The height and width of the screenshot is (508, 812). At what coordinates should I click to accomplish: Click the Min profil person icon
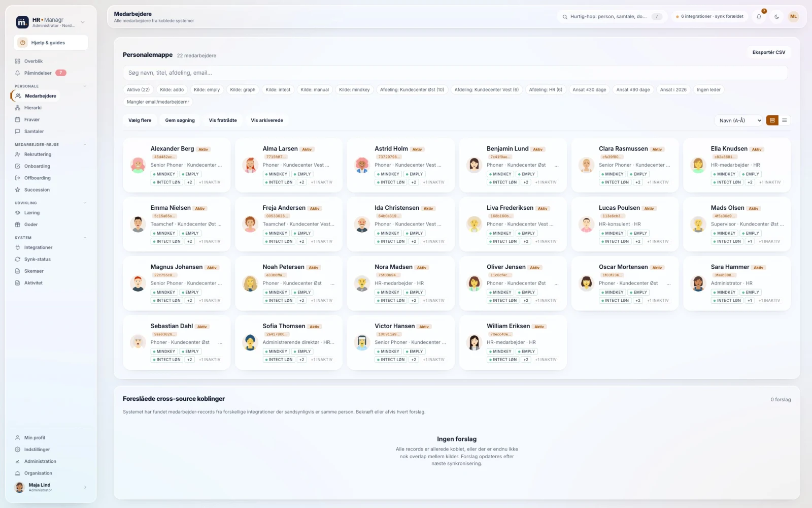click(18, 437)
